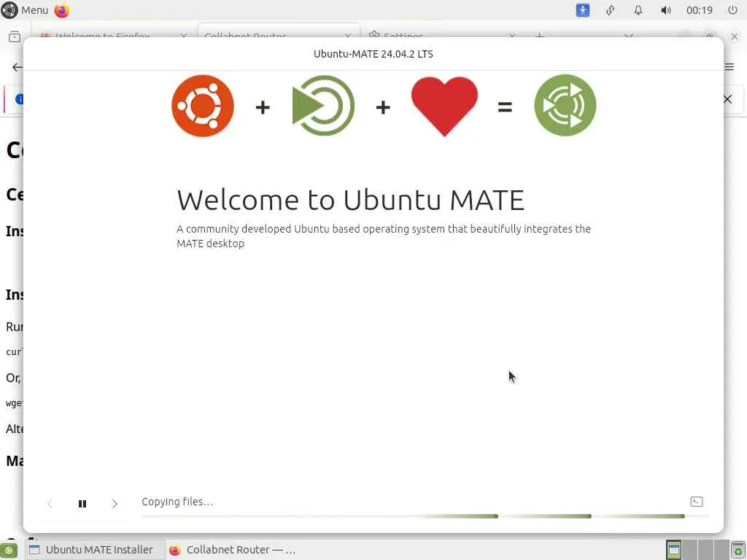Open a new tab in Firefox
747x560 pixels.
[x=539, y=36]
